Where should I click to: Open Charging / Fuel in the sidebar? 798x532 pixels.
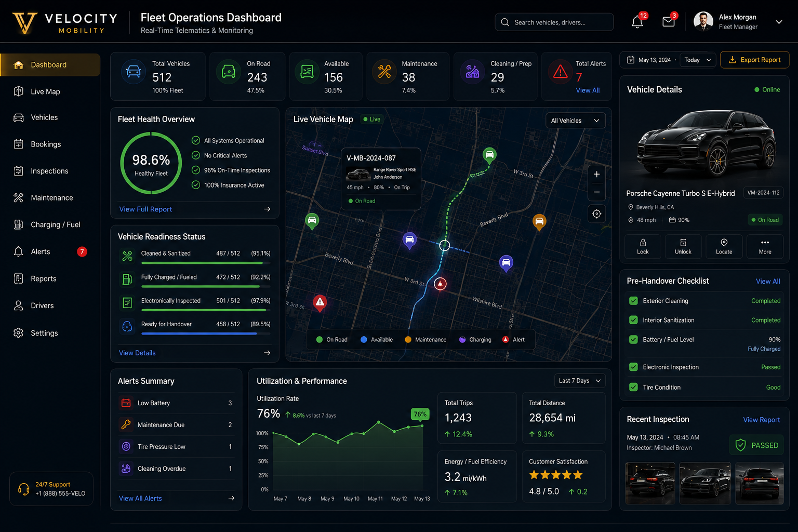50,224
